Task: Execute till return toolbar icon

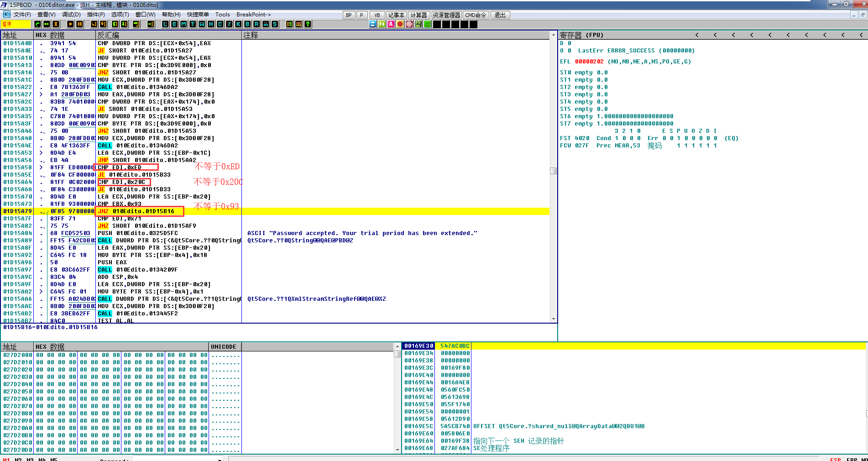Action: (x=136, y=24)
